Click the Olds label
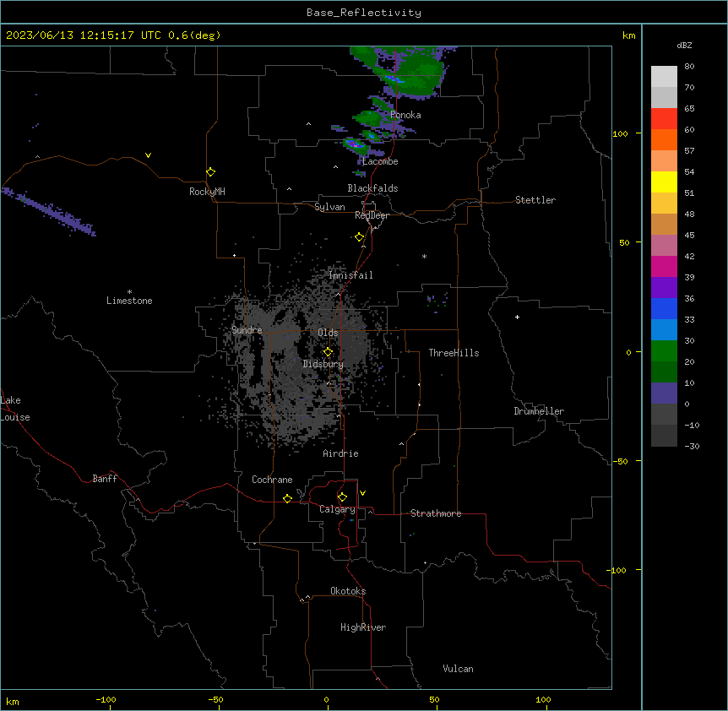 pyautogui.click(x=328, y=333)
